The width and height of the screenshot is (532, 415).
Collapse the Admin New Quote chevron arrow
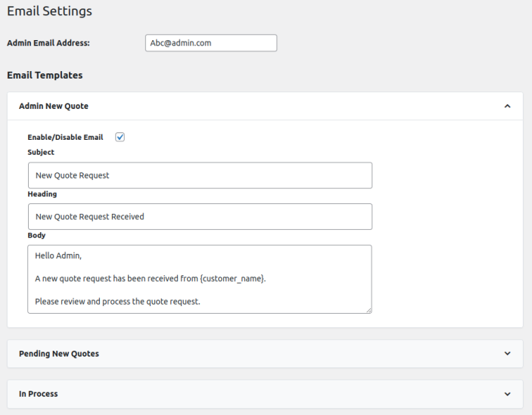pyautogui.click(x=507, y=107)
